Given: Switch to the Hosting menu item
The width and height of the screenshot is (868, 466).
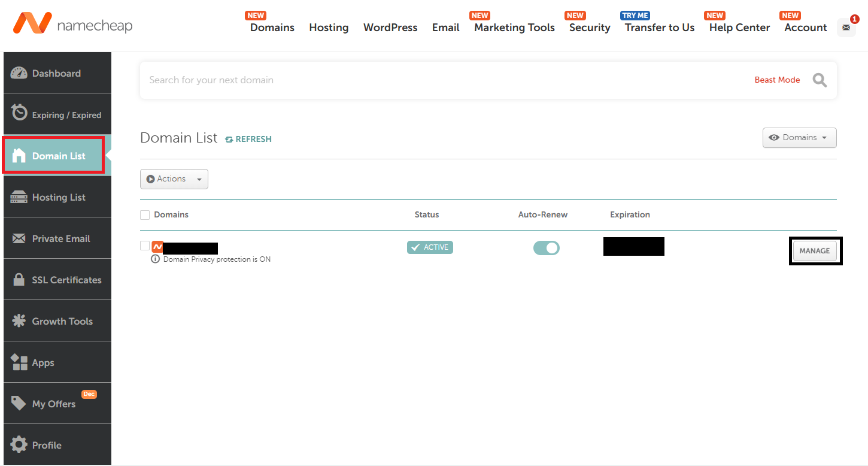Looking at the screenshot, I should click(x=329, y=28).
